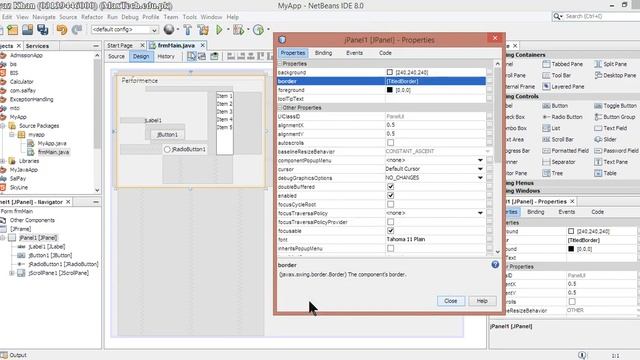This screenshot has width=640, height=360.
Task: Click help icon in border description area
Action: click(x=495, y=264)
